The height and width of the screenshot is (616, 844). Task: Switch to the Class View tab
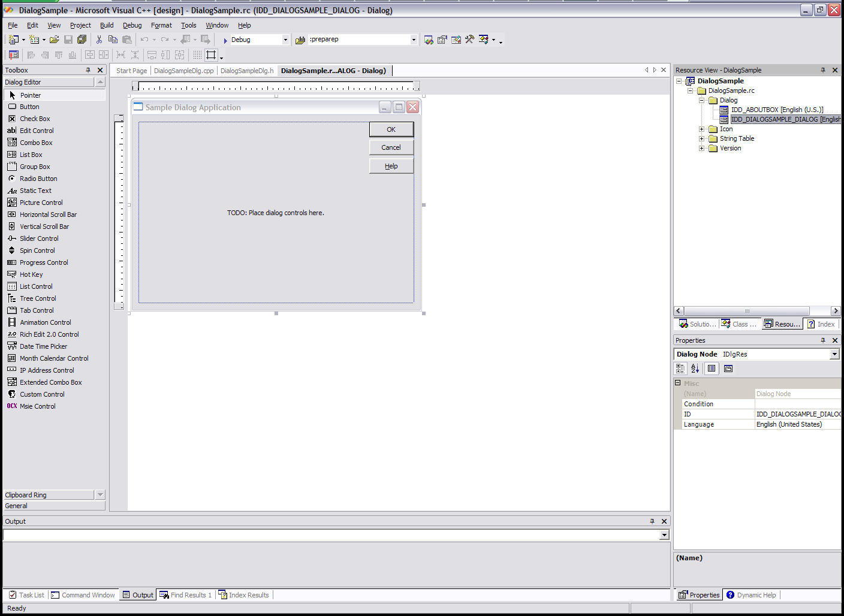click(x=739, y=324)
